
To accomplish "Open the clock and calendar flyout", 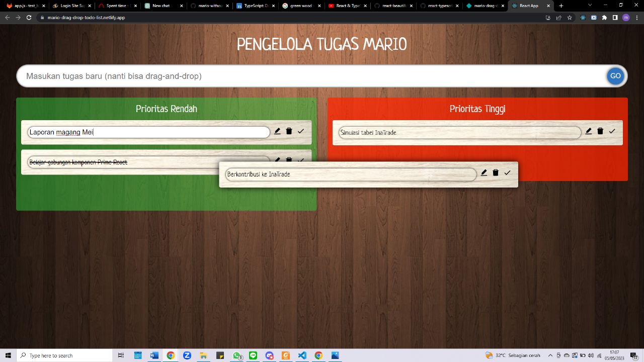I will [x=614, y=355].
